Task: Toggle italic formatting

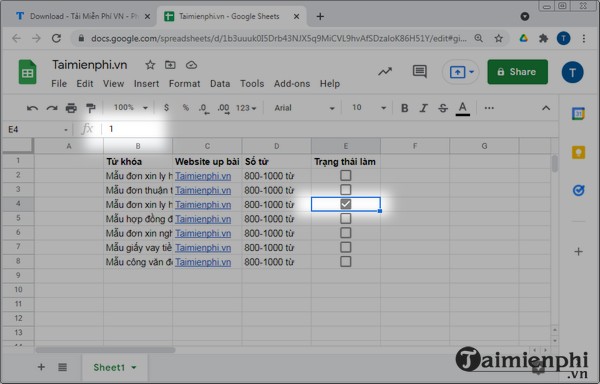Action: click(x=423, y=108)
